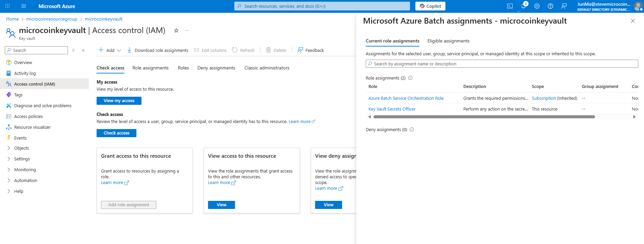Favorite this page with the star icon
The image size is (644, 244).
pyautogui.click(x=176, y=30)
